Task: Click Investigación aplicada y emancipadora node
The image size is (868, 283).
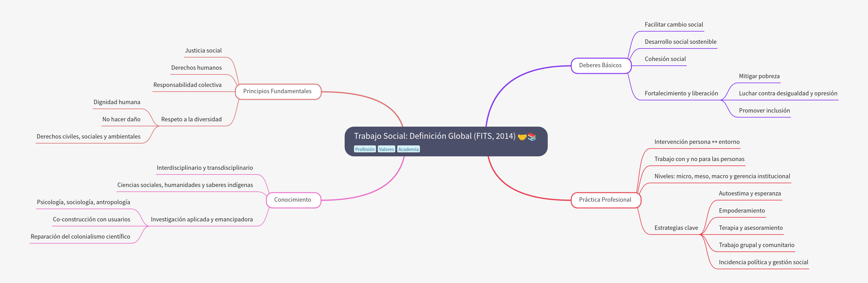Action: tap(202, 220)
